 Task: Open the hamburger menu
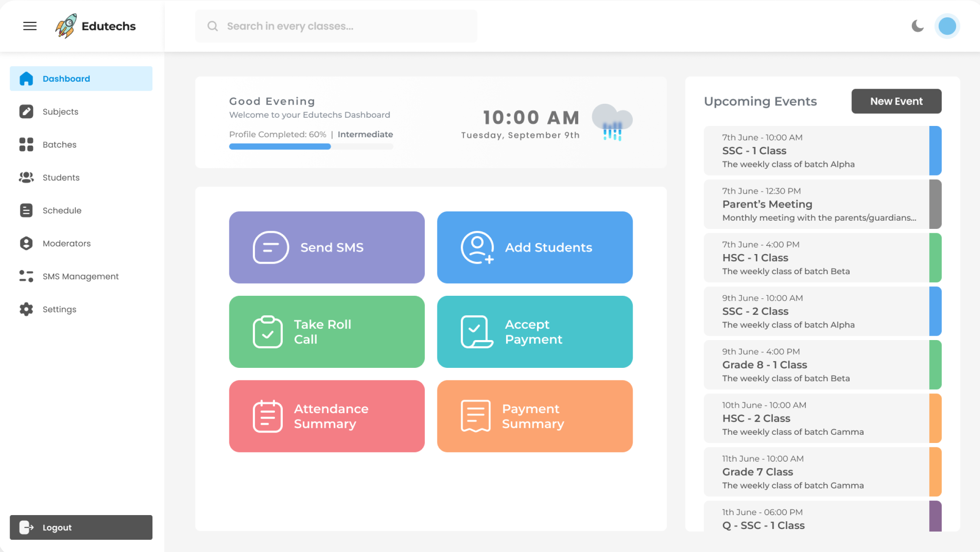[x=30, y=26]
